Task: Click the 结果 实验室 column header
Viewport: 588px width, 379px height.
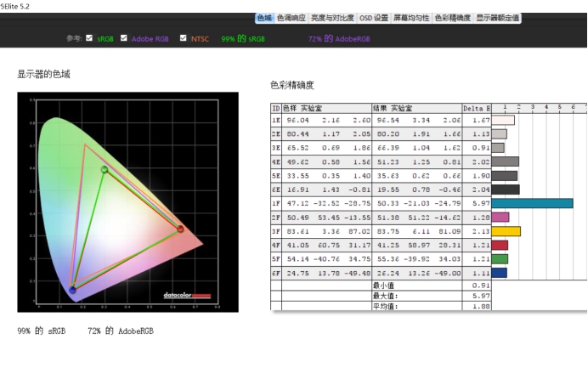Action: pos(416,108)
